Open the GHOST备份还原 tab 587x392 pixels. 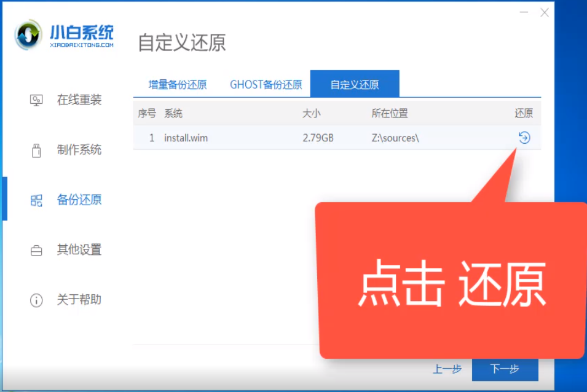coord(266,84)
